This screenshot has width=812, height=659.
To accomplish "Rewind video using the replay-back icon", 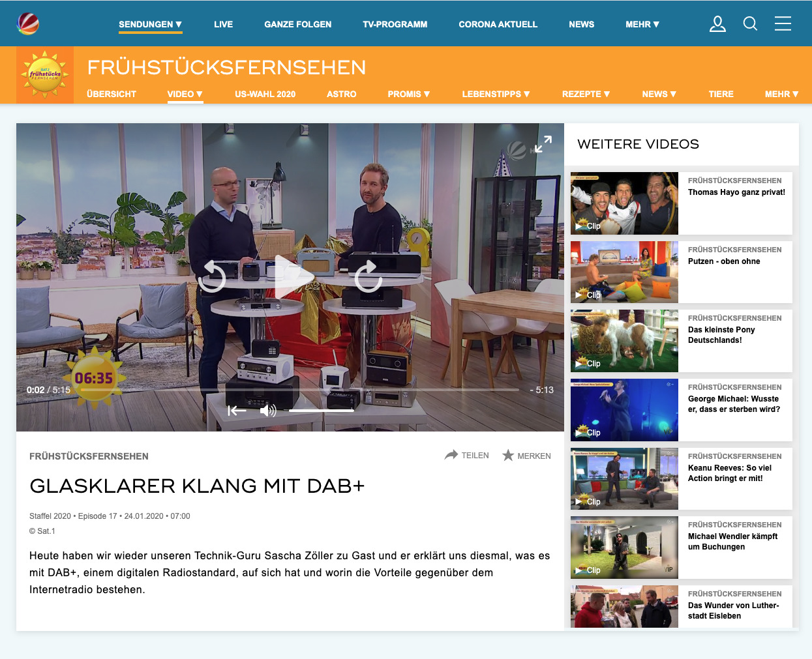I will [x=212, y=276].
